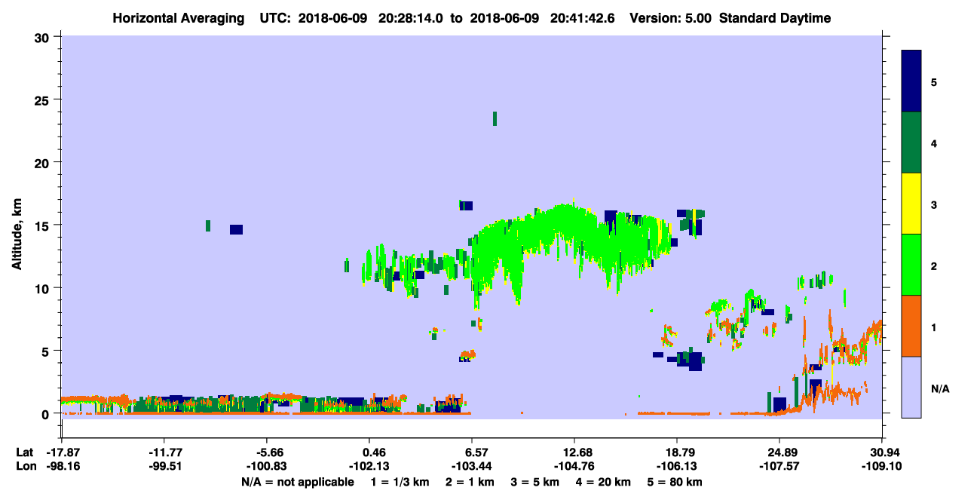Click the colorbar label 2
This screenshot has height=503, width=980.
click(934, 265)
